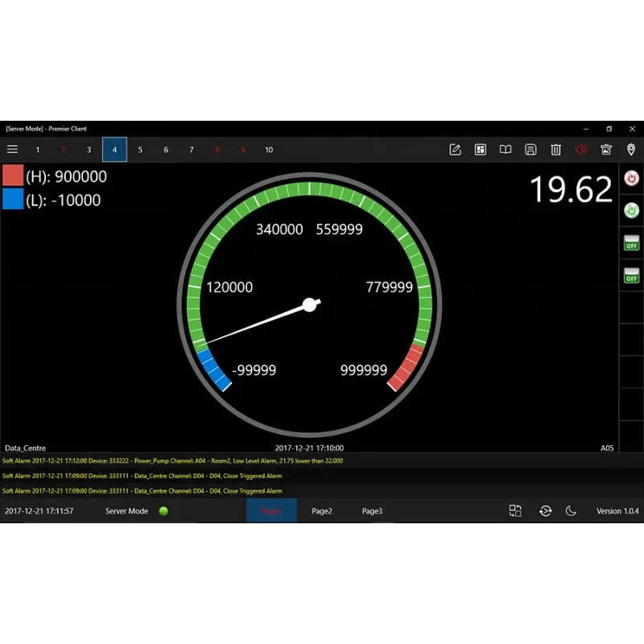This screenshot has height=644, width=644.
Task: Click the trash delete icon
Action: click(555, 150)
